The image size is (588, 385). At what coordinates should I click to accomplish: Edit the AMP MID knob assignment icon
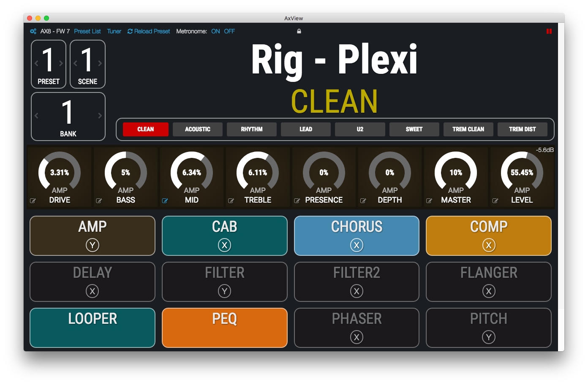[x=165, y=201]
